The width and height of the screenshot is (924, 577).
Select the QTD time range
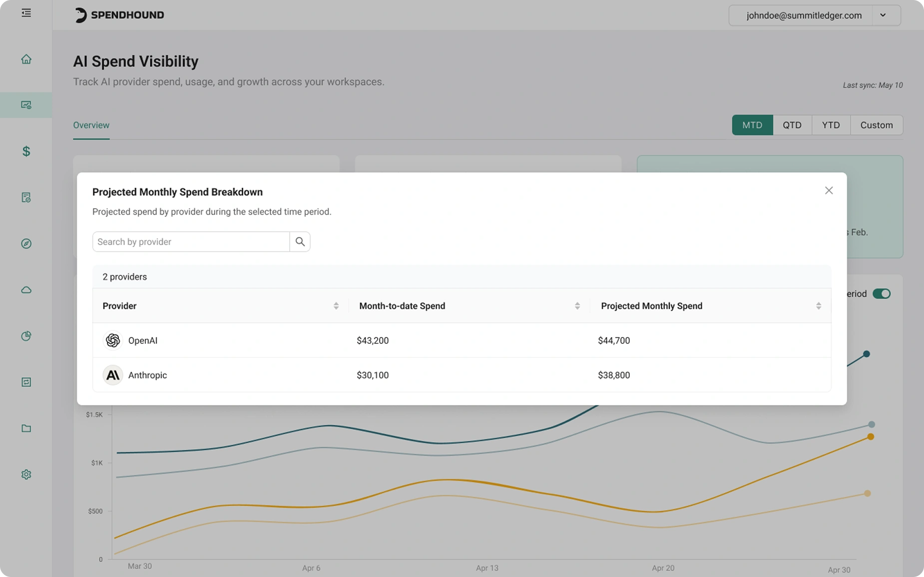792,125
